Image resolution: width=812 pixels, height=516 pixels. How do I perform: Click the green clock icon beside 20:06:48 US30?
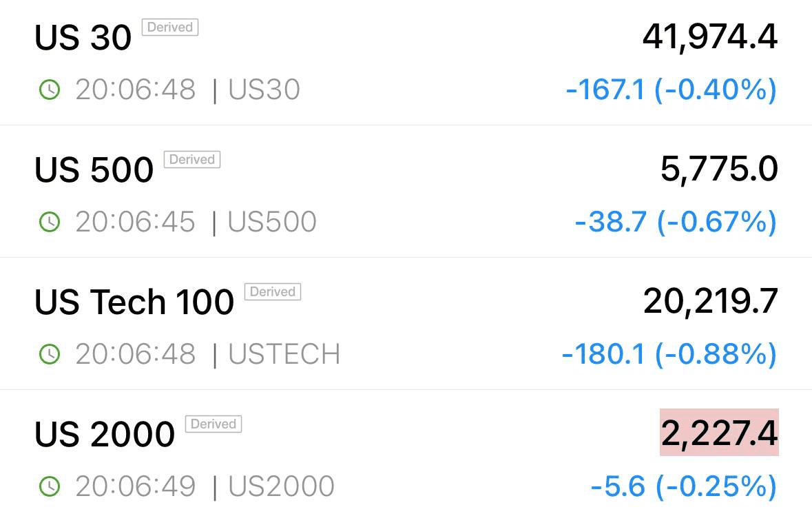(50, 90)
